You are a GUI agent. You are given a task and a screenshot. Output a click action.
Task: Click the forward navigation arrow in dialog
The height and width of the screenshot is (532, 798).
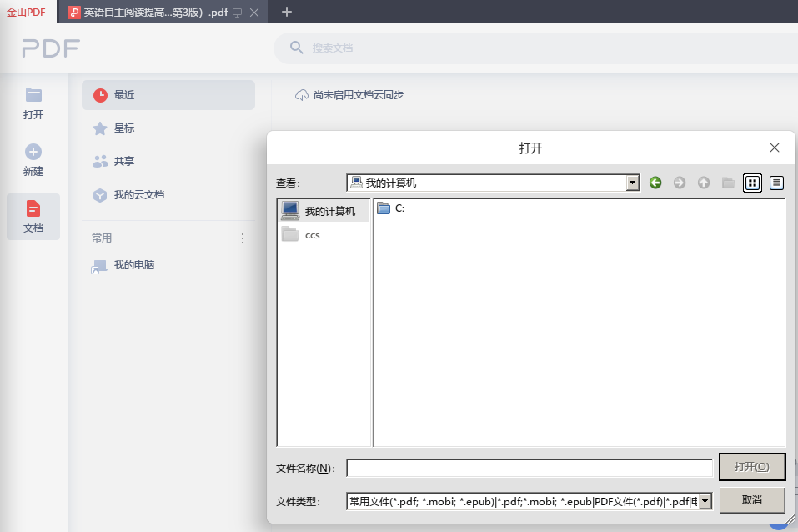(680, 183)
